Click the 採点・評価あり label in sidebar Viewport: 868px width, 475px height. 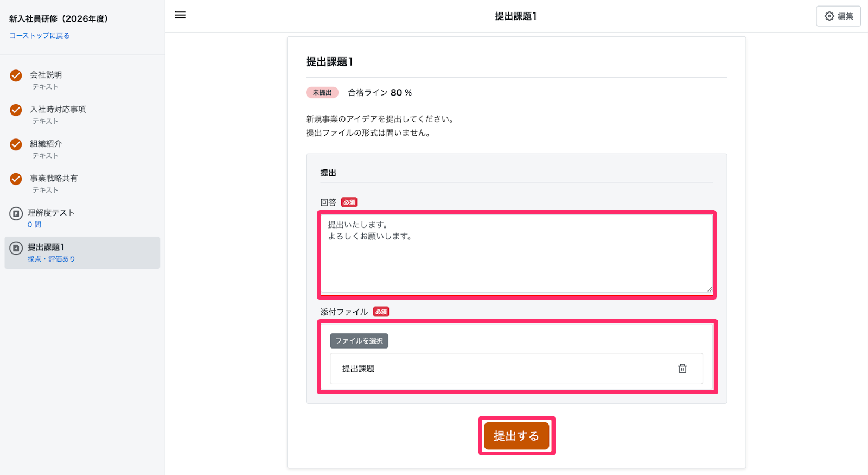[x=52, y=259]
